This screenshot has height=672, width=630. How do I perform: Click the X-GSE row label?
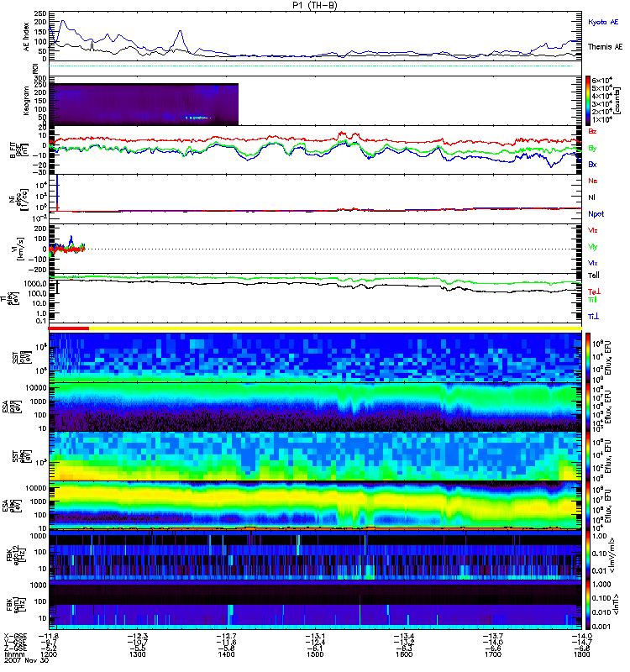tap(15, 636)
